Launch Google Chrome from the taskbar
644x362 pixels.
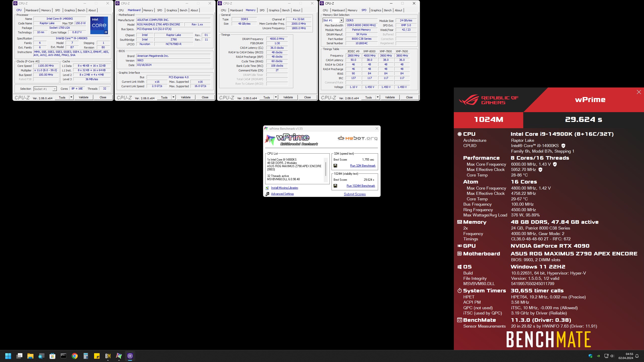point(75,356)
